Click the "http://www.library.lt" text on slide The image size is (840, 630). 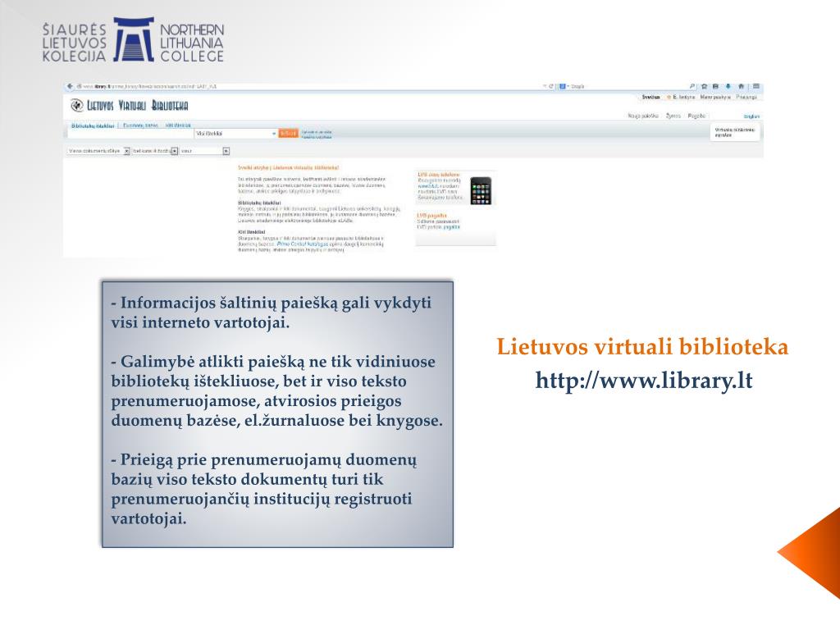pyautogui.click(x=644, y=381)
